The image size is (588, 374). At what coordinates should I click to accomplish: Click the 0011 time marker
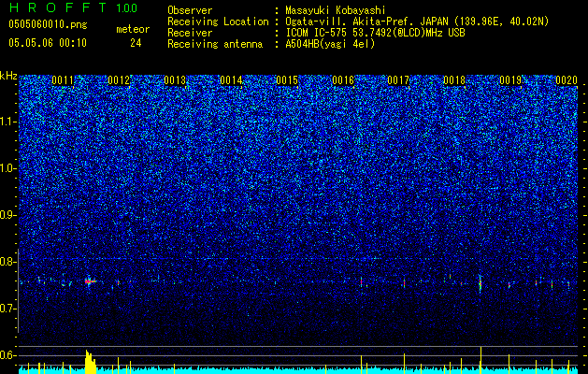point(63,80)
